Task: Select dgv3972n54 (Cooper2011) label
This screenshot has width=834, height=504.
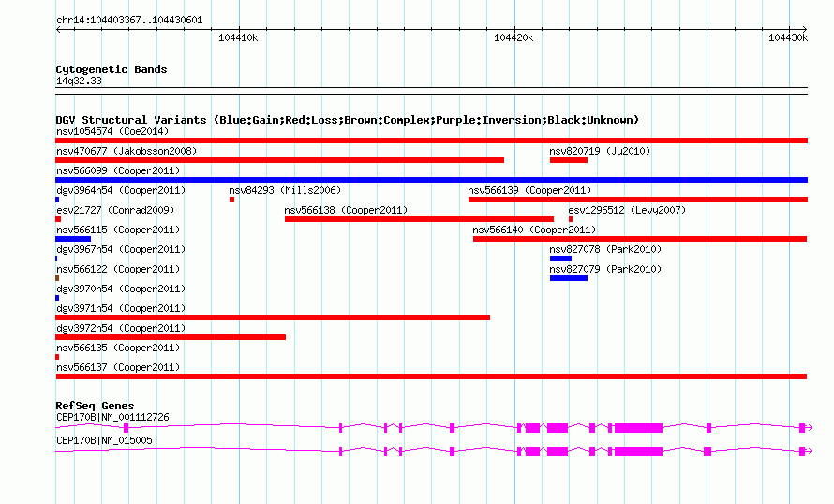Action: point(121,328)
